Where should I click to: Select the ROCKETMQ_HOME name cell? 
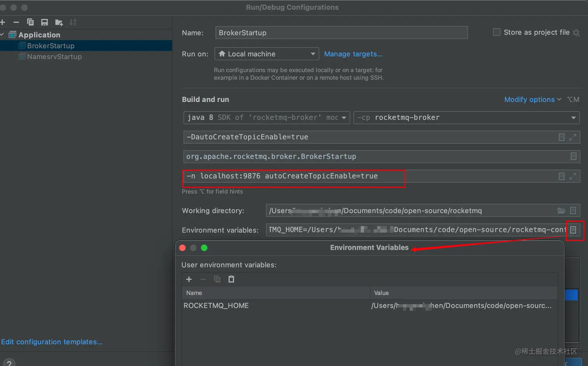(x=276, y=306)
